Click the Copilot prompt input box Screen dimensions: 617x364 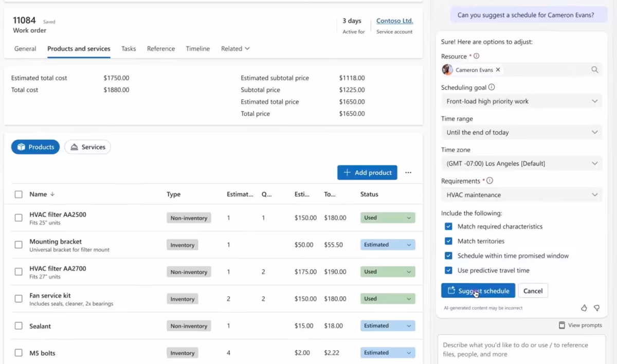click(x=521, y=350)
